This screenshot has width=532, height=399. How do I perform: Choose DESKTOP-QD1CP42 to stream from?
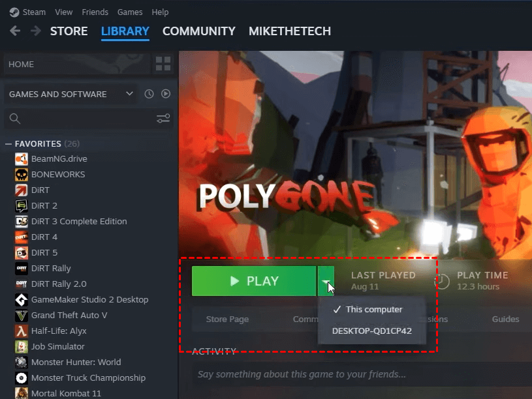372,331
